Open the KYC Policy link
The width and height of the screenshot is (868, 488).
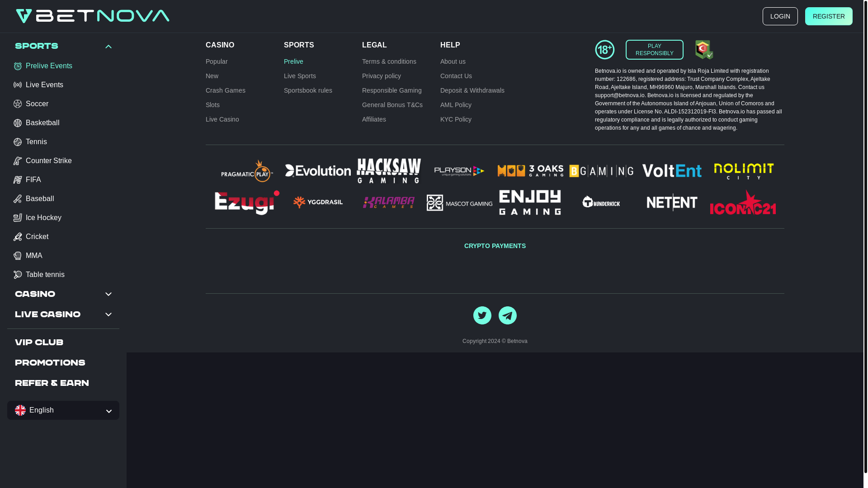[x=456, y=119]
